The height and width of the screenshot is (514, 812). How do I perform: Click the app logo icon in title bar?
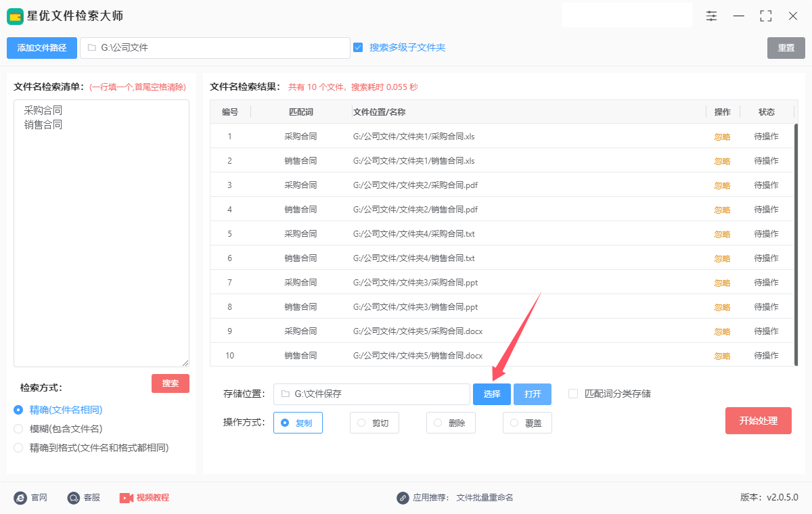pyautogui.click(x=16, y=16)
